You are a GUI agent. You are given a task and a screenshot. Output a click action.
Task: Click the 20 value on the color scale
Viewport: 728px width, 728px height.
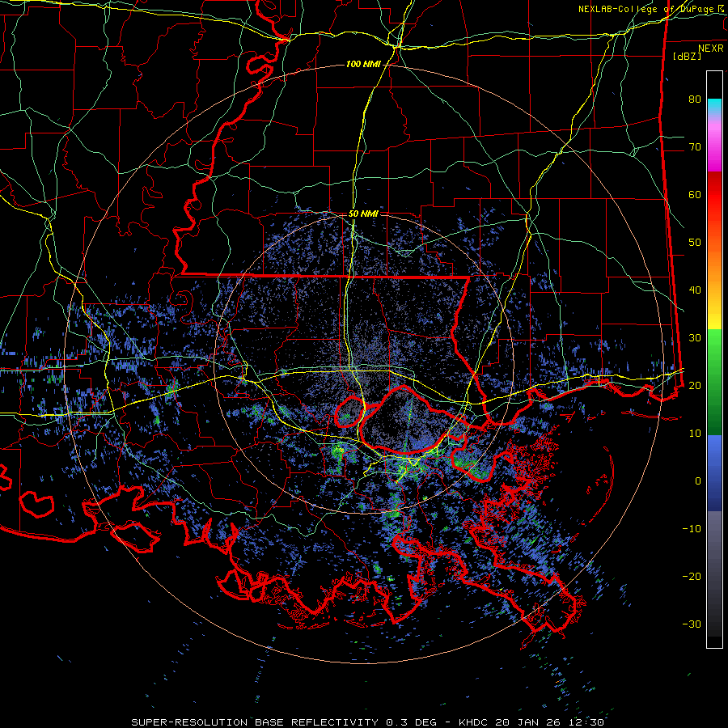pyautogui.click(x=695, y=386)
